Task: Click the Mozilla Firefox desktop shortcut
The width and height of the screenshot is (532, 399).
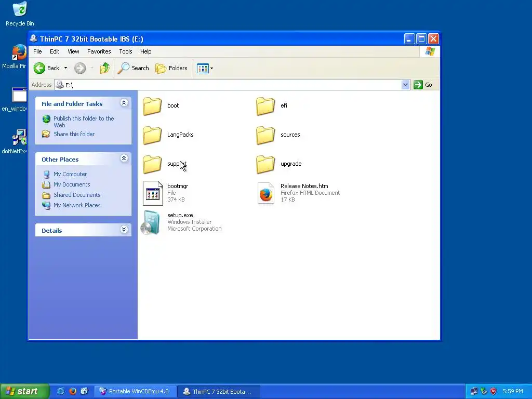Action: [19, 52]
